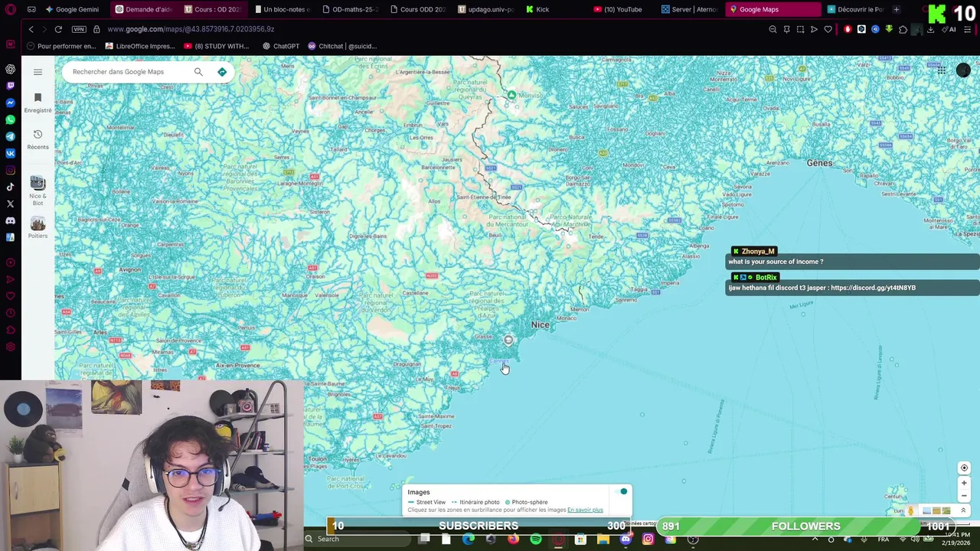This screenshot has height=551, width=980.
Task: Open File Explorer from the taskbar
Action: (603, 539)
